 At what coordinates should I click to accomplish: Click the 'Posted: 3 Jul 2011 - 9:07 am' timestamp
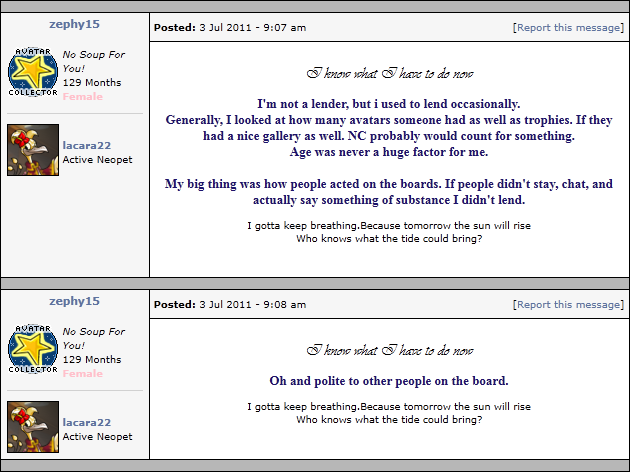point(230,28)
